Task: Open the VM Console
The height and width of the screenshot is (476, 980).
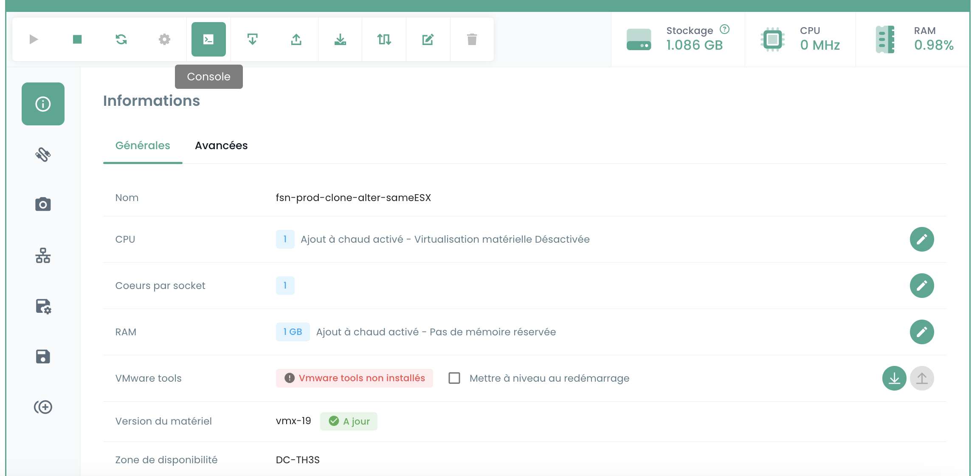Action: 208,40
